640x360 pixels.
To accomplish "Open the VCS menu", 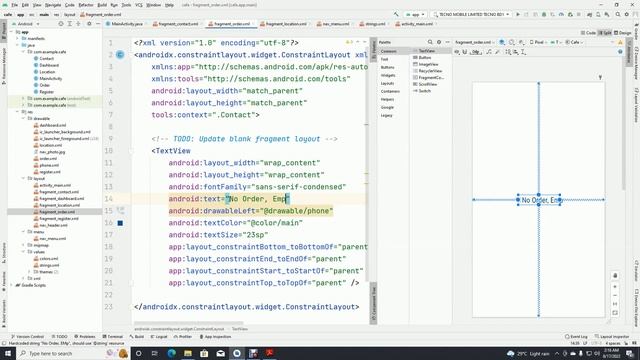I will (139, 5).
